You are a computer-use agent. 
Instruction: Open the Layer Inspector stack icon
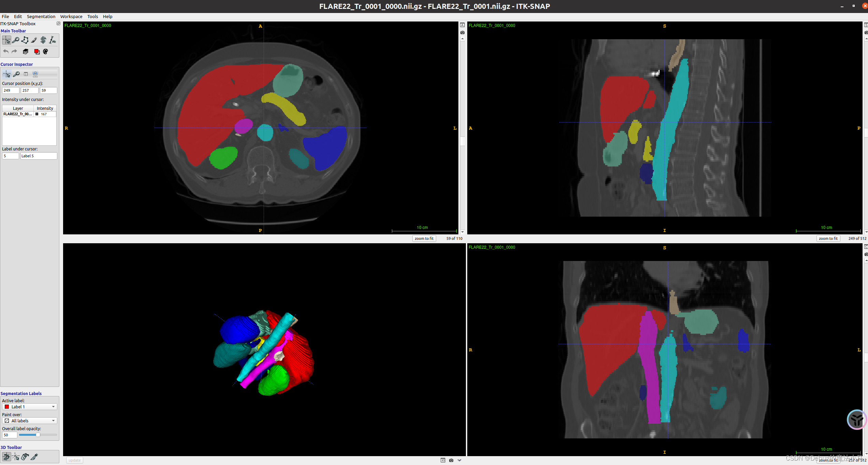[x=26, y=52]
